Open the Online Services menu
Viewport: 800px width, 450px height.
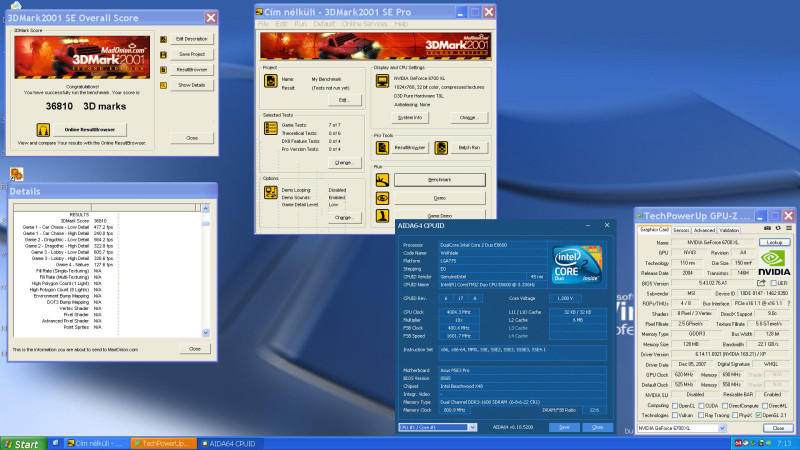click(364, 24)
